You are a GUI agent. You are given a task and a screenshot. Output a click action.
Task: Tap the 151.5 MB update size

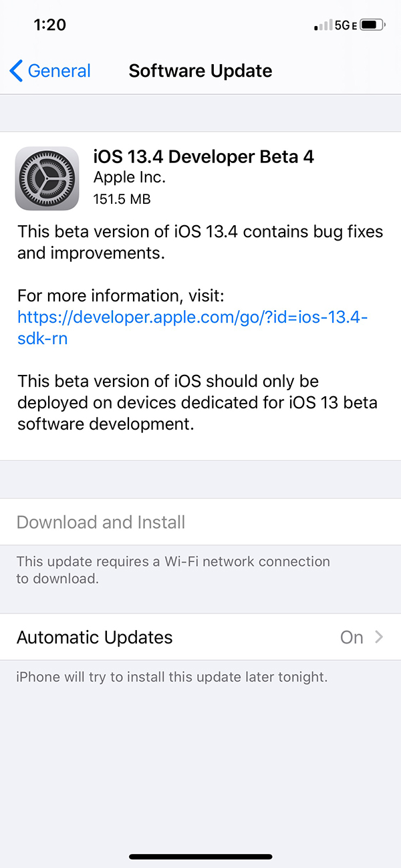pyautogui.click(x=122, y=198)
